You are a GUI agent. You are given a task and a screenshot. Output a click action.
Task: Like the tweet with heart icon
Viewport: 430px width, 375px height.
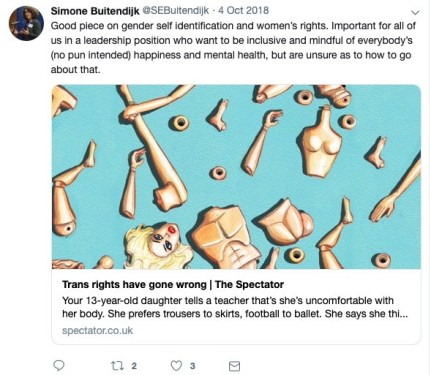[x=176, y=366]
